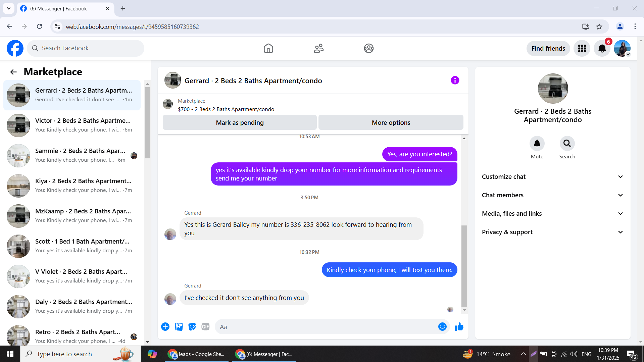Open the emoji picker icon
The image size is (644, 362).
(442, 327)
